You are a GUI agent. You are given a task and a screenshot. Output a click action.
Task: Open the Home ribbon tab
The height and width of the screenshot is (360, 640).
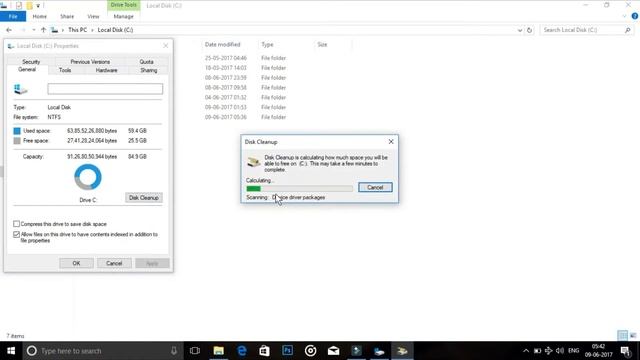click(x=39, y=16)
